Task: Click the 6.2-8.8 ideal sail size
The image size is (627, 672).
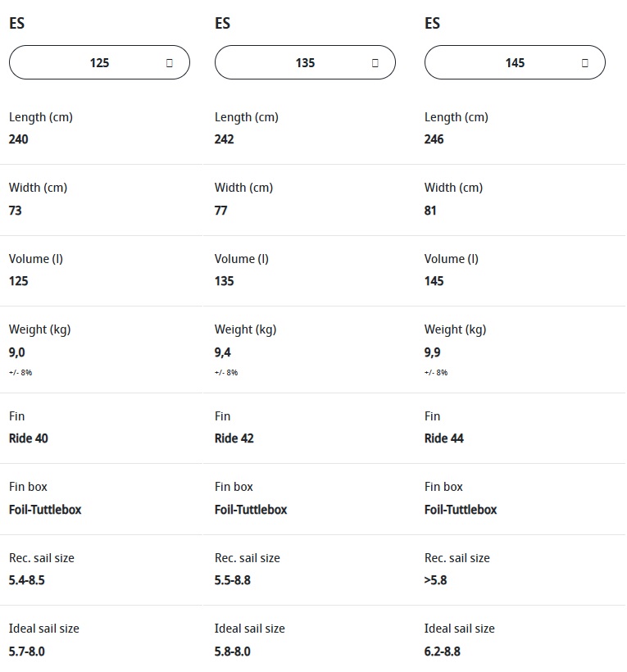Action: point(443,652)
